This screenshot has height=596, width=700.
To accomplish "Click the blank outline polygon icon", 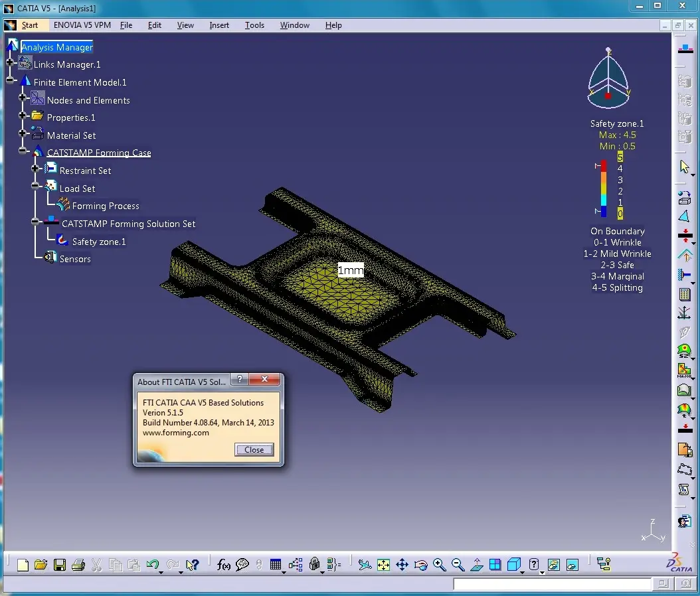I will click(684, 469).
